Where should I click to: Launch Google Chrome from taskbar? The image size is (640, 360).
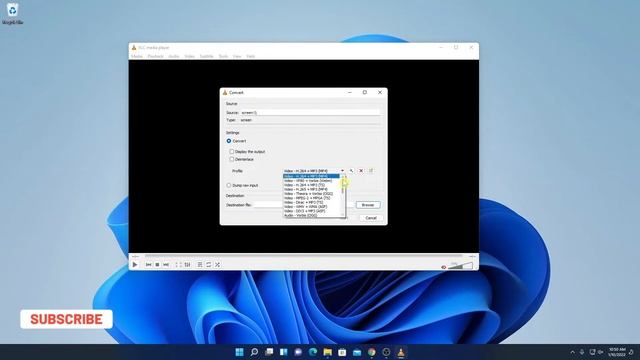coord(372,352)
